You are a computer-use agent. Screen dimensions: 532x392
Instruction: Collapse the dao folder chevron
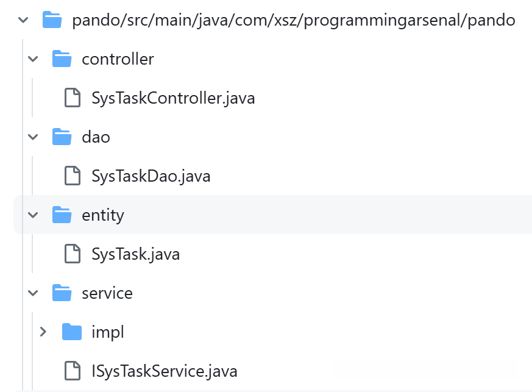pyautogui.click(x=32, y=137)
